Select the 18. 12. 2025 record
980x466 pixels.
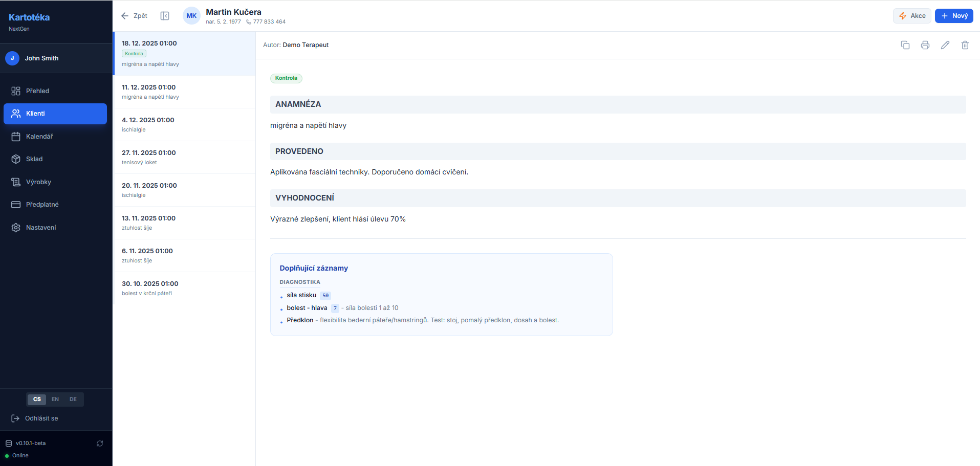click(184, 54)
